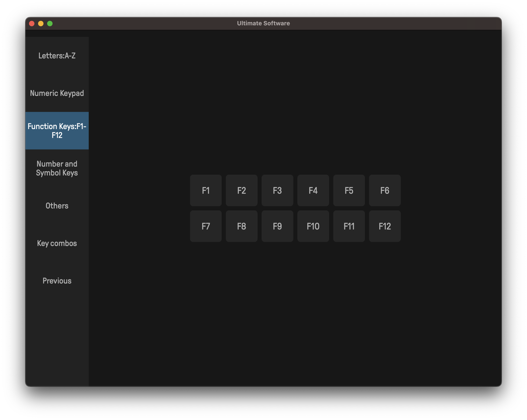Go to the Others category
Image resolution: width=527 pixels, height=420 pixels.
57,206
